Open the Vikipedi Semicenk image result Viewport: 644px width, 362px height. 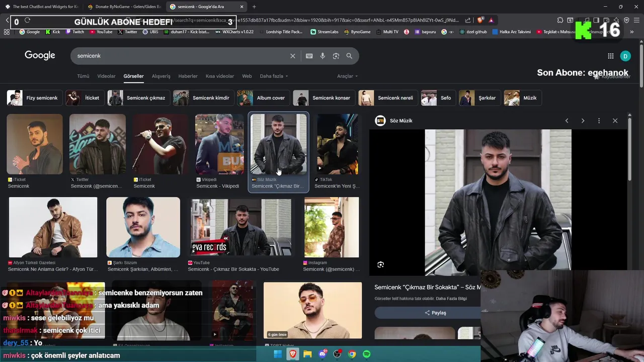219,151
